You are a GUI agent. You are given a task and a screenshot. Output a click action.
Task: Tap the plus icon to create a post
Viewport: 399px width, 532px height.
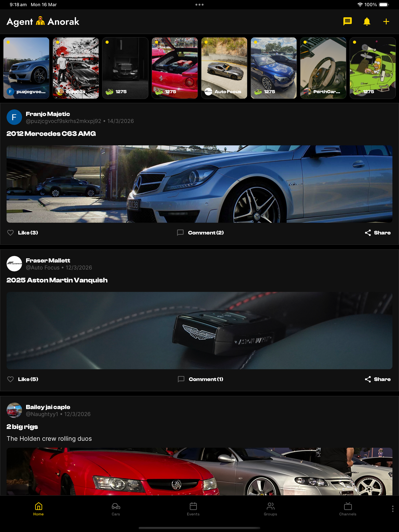[x=386, y=21]
